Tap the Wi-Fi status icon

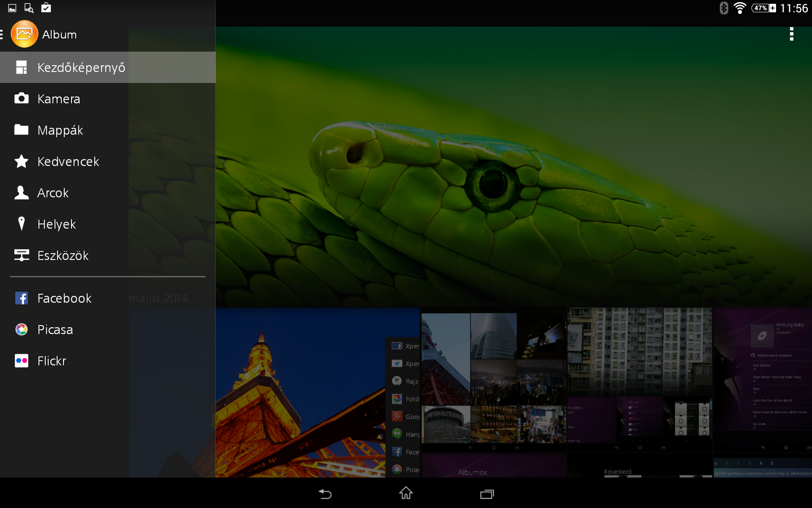point(740,8)
